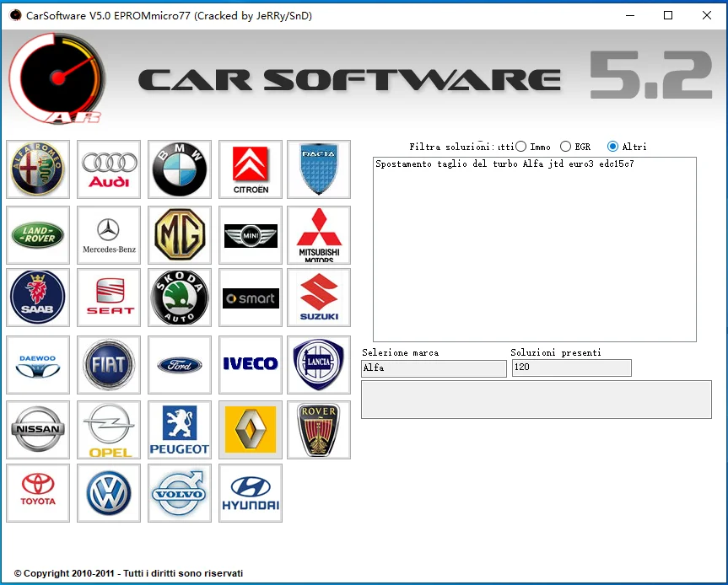Select the Suzuki brand logo
The height and width of the screenshot is (585, 728).
coord(319,298)
